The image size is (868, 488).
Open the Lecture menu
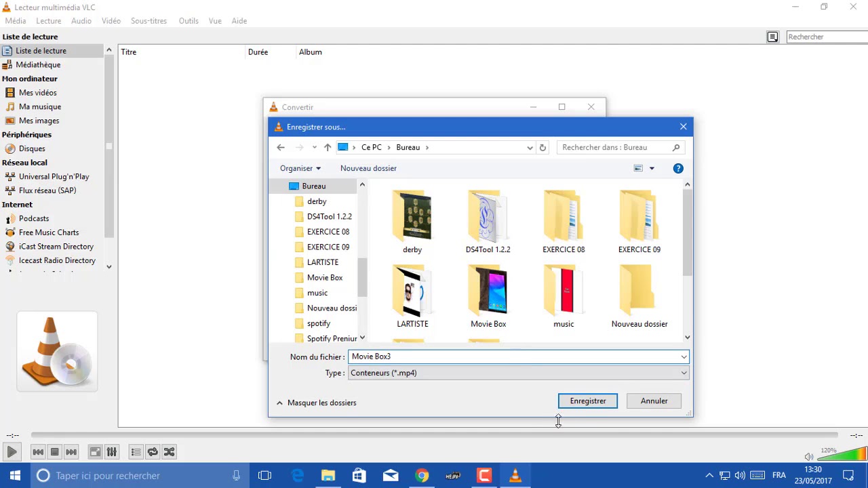click(x=49, y=21)
